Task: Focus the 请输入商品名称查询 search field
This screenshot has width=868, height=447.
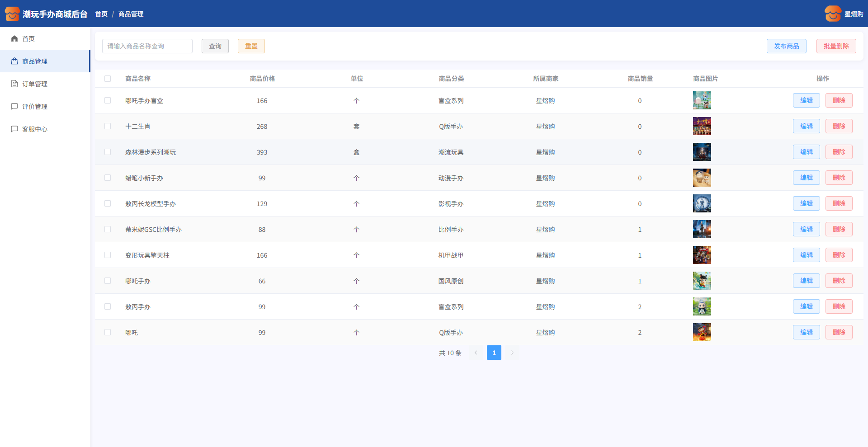Action: tap(147, 46)
